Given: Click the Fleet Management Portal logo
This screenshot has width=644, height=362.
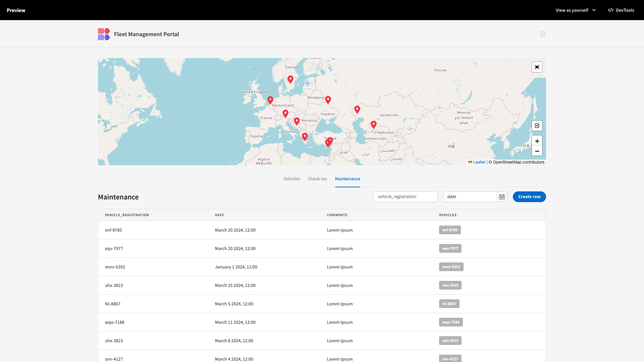Looking at the screenshot, I should (x=104, y=34).
